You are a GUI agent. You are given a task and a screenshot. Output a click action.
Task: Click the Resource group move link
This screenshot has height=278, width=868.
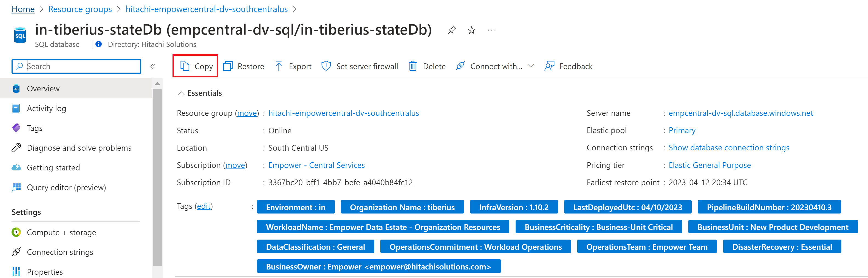247,113
